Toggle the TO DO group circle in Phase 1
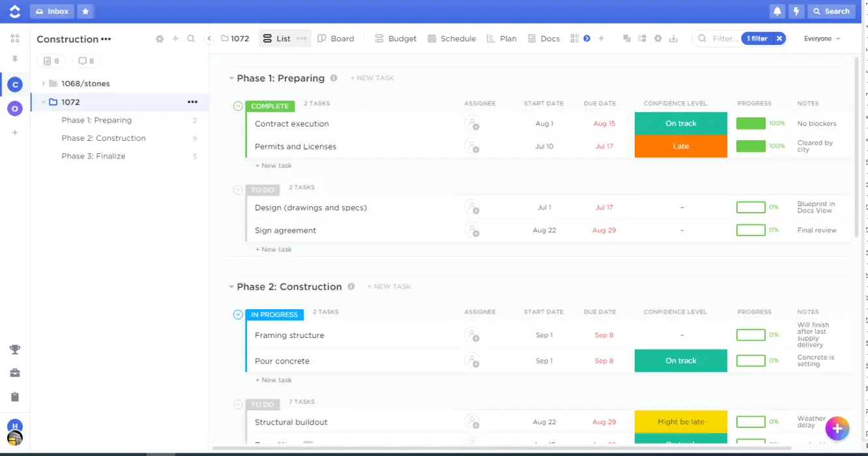This screenshot has width=868, height=456. coord(238,190)
